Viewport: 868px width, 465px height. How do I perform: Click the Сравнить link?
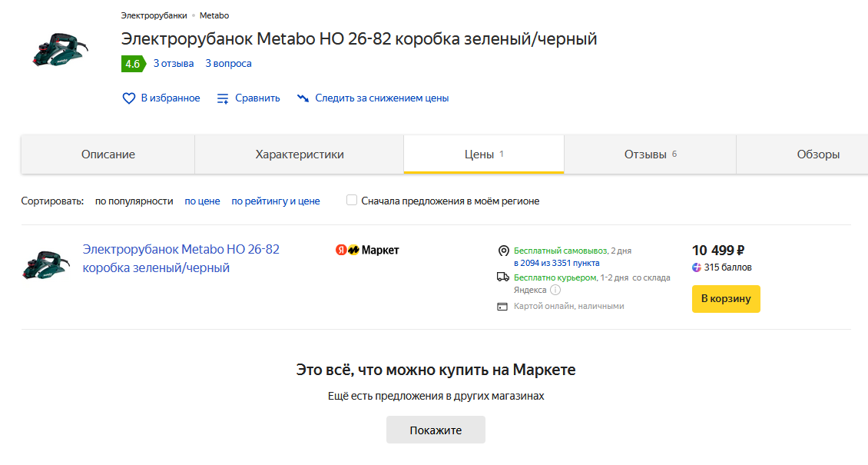click(x=257, y=98)
